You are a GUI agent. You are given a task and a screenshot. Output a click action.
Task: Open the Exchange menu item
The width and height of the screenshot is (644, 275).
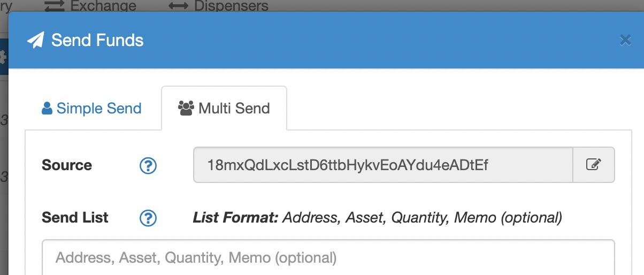pos(90,6)
